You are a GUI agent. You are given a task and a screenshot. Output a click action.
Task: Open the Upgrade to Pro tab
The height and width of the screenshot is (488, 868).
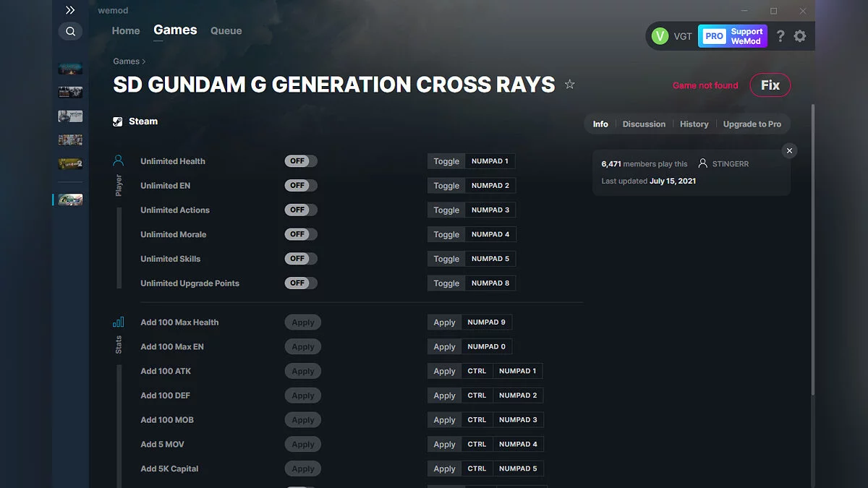point(752,124)
